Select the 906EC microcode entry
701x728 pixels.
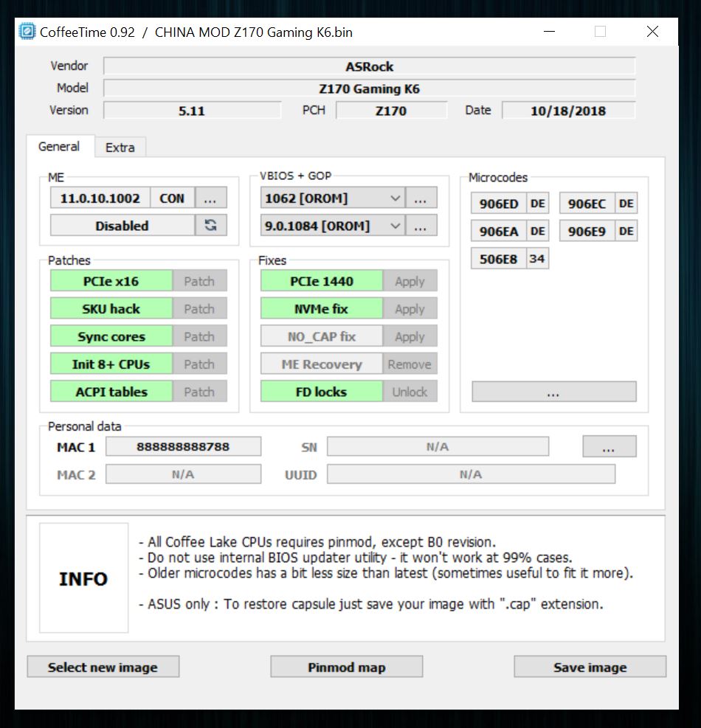(x=587, y=204)
